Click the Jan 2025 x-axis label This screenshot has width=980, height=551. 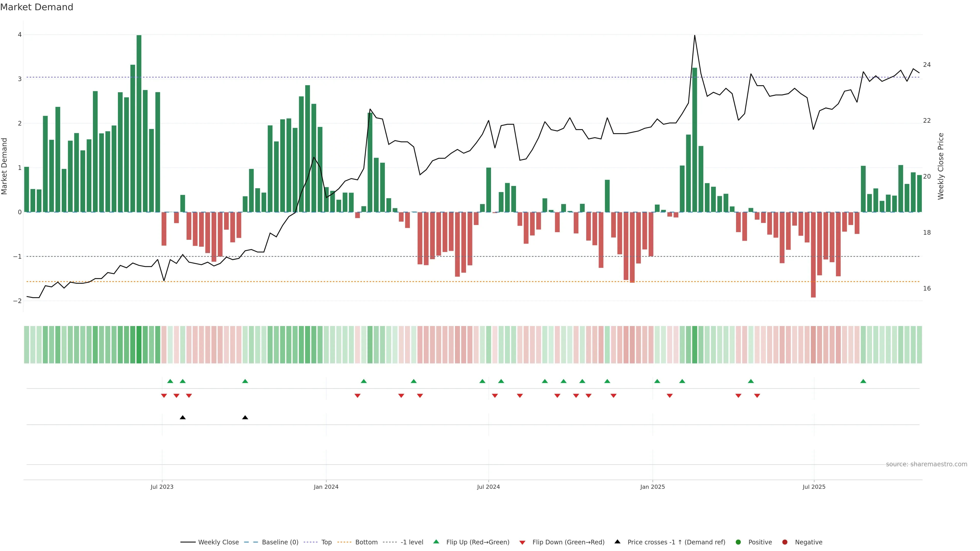(x=653, y=487)
